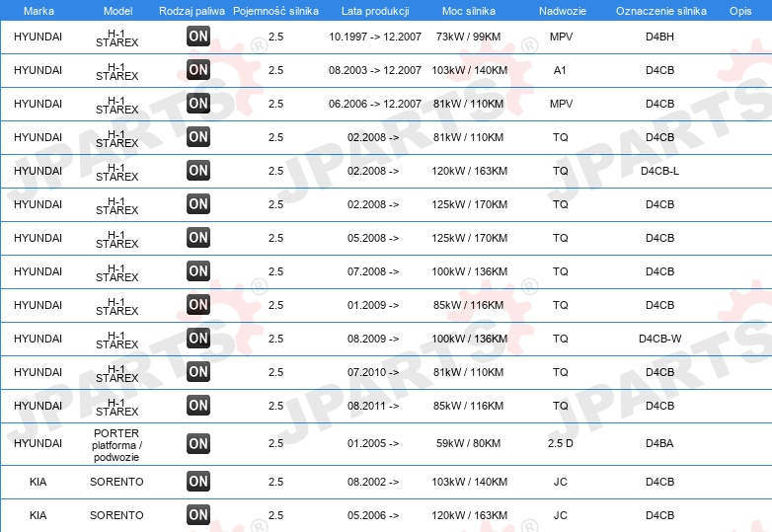Click the ON icon in the SORENTO 05.2006 row
Screen dimensions: 772x532
point(198,515)
